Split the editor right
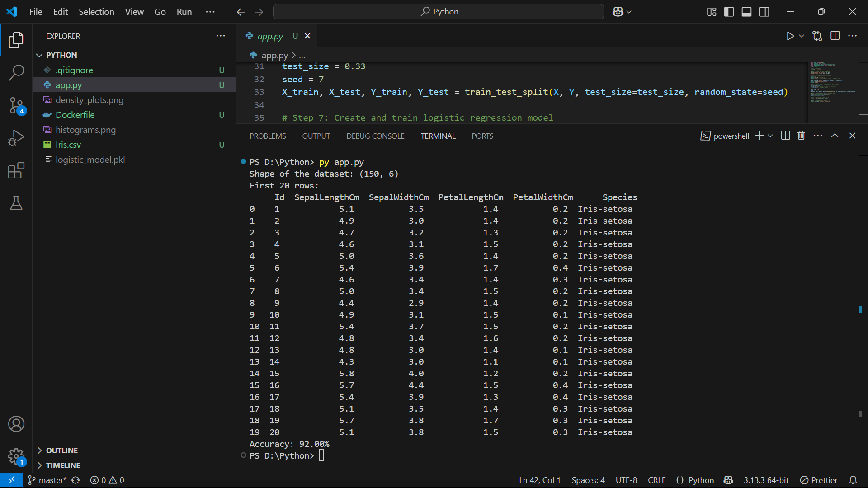Screen dimensions: 868x488 tap(835, 36)
